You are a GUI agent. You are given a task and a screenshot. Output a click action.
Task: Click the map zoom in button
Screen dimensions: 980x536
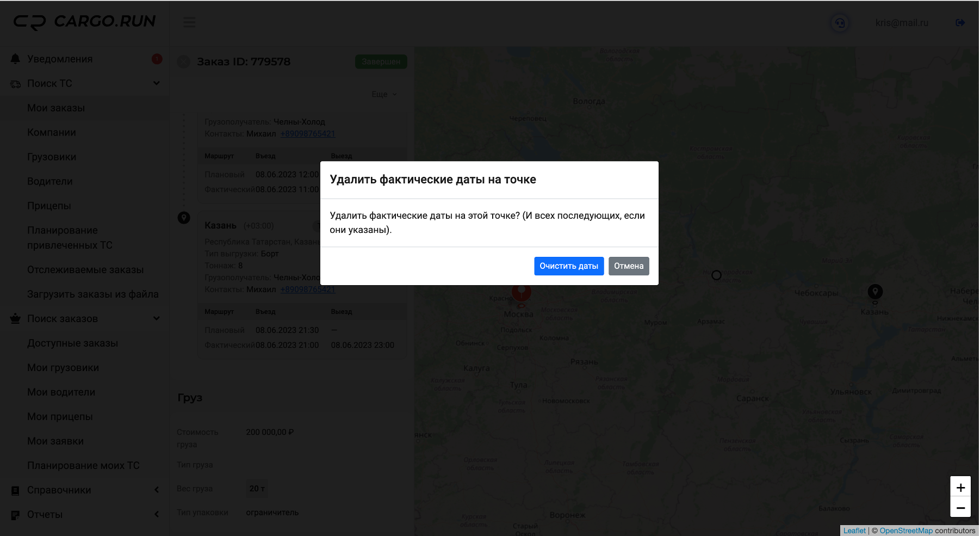[x=960, y=487]
